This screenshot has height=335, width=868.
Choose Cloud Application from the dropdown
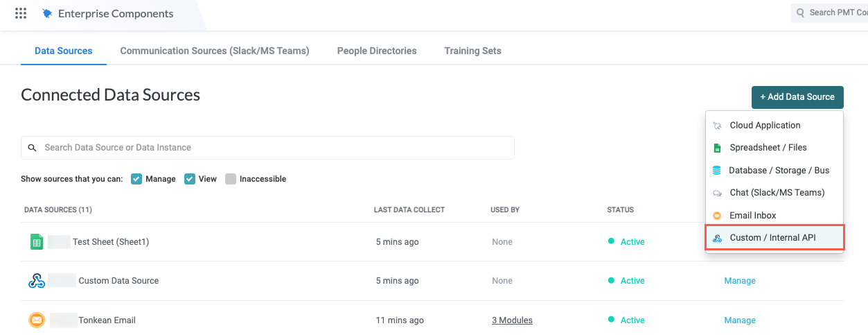coord(765,126)
